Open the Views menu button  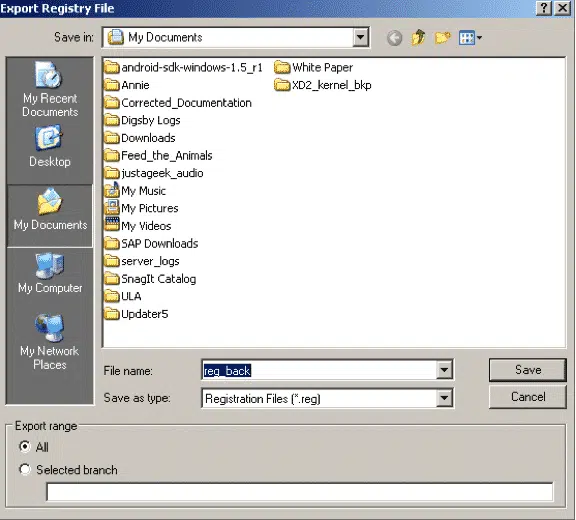click(470, 38)
